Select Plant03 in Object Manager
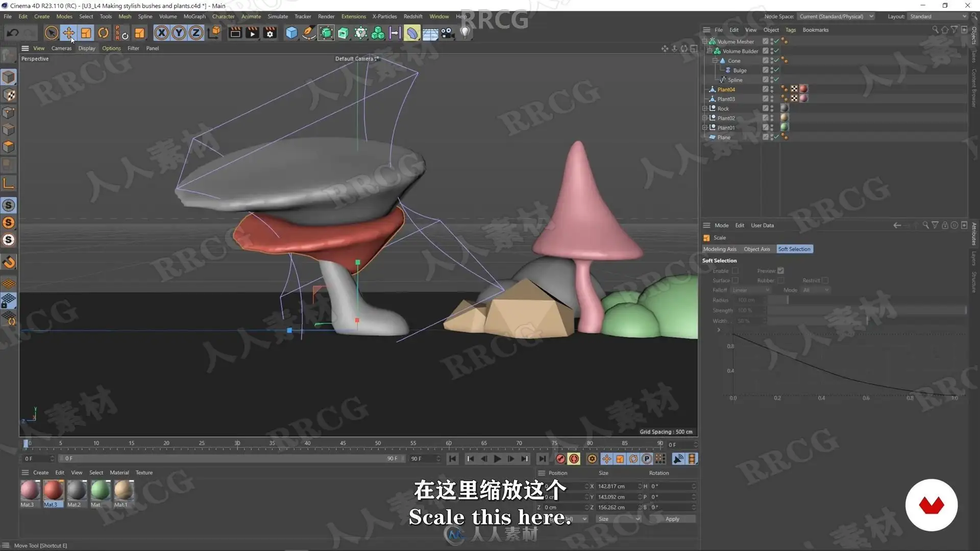 click(726, 99)
